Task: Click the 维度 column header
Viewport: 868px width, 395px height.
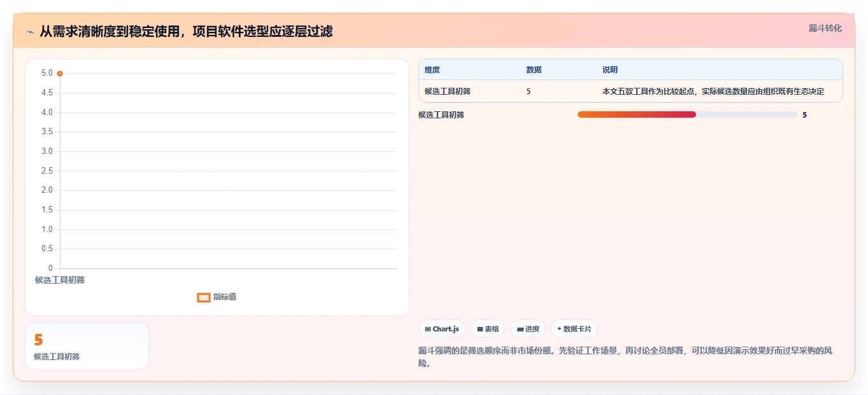Action: tap(432, 70)
